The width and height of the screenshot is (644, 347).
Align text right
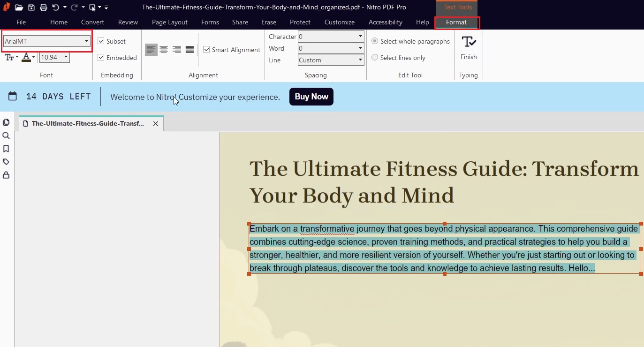coord(177,49)
